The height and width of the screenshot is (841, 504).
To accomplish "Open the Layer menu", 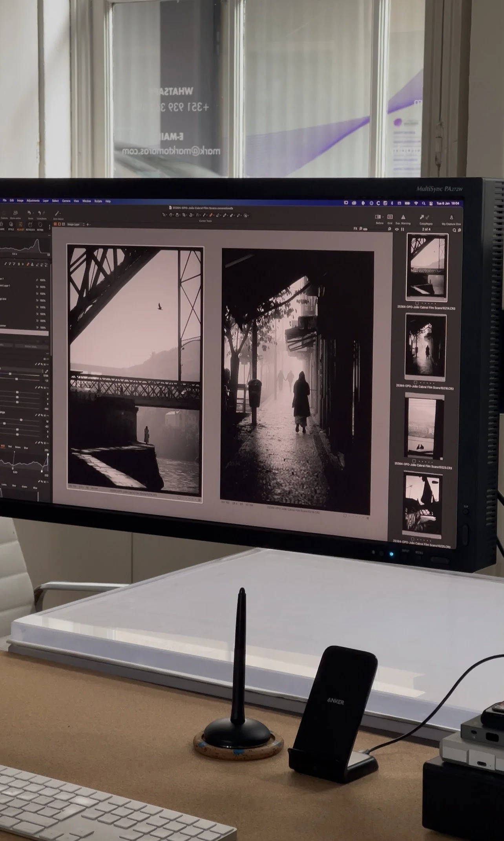I will tap(46, 201).
